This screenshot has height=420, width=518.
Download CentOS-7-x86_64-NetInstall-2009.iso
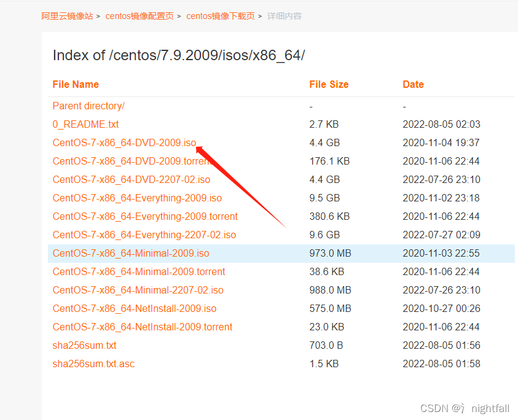tap(134, 308)
